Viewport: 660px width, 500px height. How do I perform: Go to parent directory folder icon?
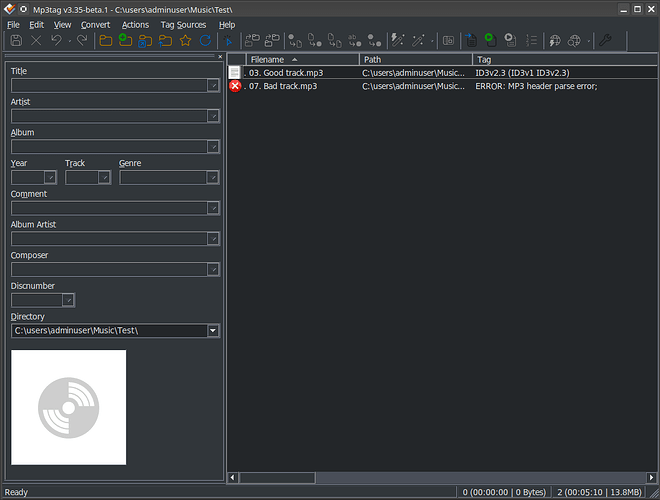point(165,41)
